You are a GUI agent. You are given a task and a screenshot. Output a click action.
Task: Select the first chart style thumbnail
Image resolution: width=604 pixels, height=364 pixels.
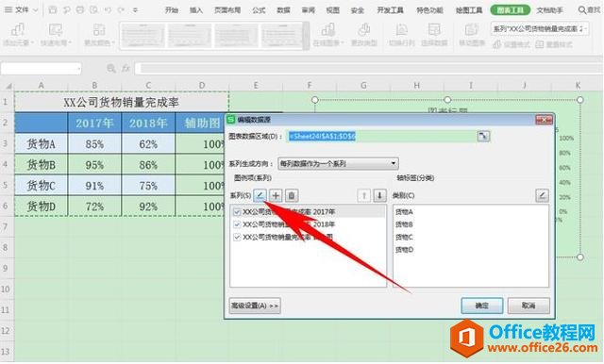tap(143, 36)
